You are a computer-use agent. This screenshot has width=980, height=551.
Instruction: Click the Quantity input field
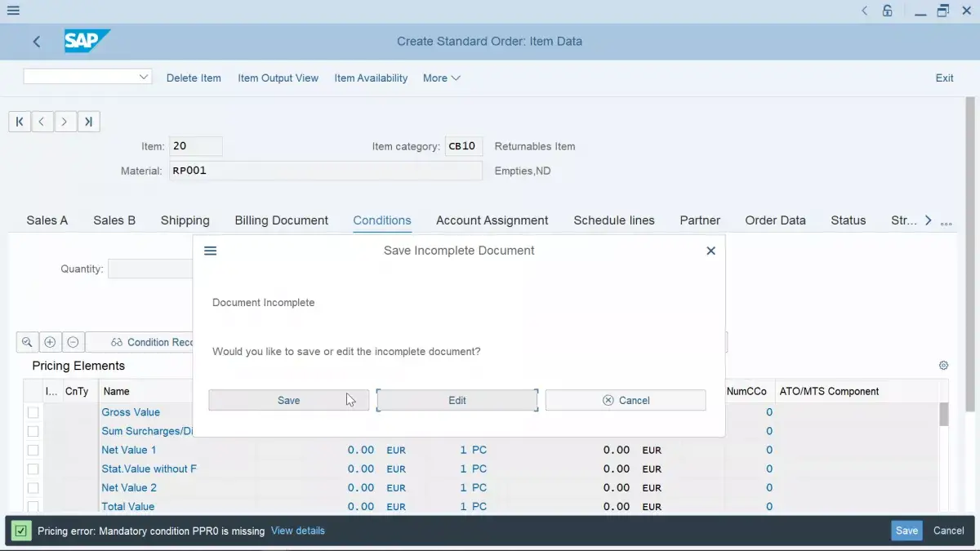click(150, 269)
